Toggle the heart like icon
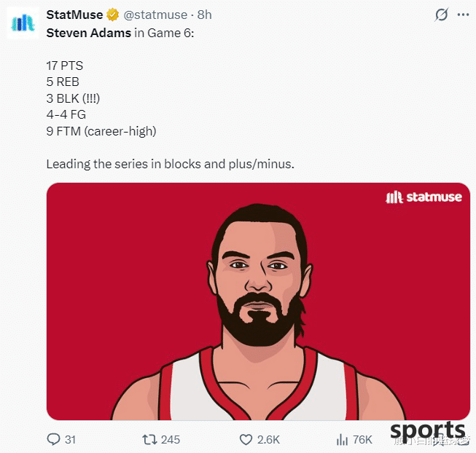Image resolution: width=476 pixels, height=453 pixels. [x=246, y=440]
